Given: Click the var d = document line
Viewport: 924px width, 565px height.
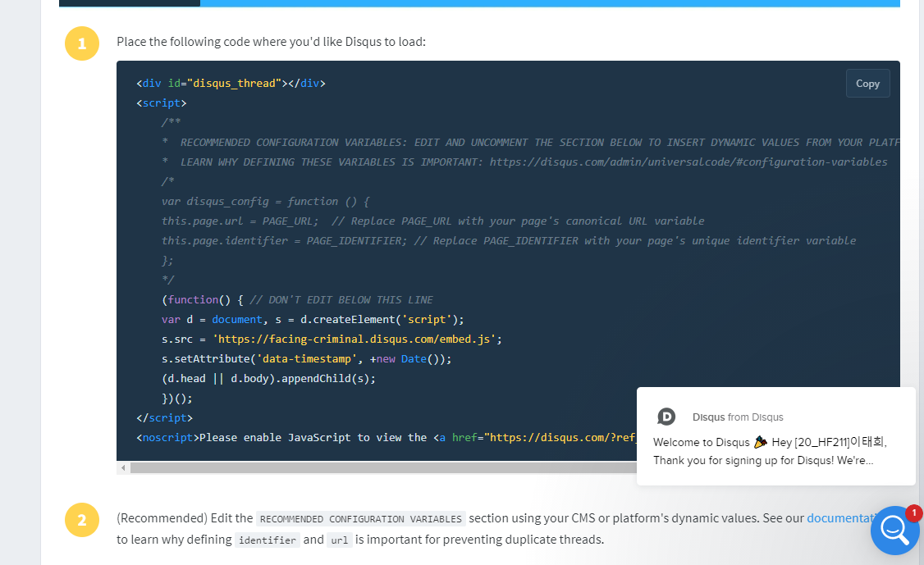Looking at the screenshot, I should (x=313, y=319).
